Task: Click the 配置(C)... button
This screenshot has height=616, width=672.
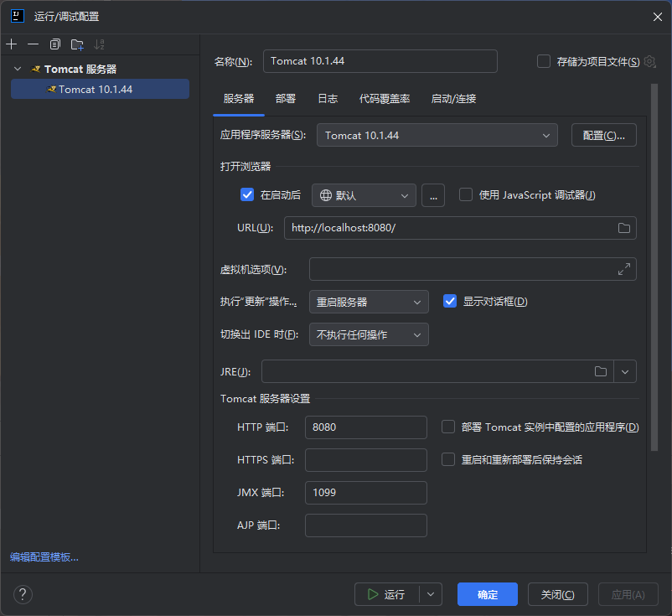Action: pyautogui.click(x=604, y=136)
